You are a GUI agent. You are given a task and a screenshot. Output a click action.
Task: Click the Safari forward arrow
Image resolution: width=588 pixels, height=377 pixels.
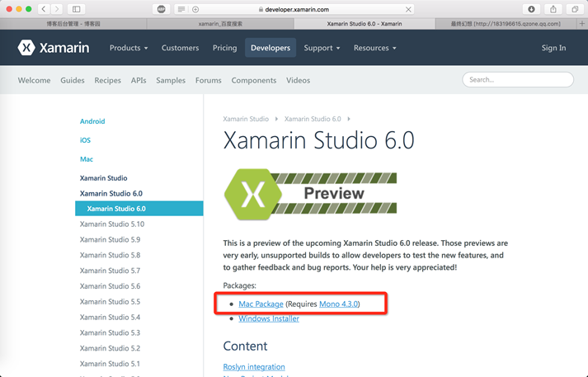tap(57, 9)
